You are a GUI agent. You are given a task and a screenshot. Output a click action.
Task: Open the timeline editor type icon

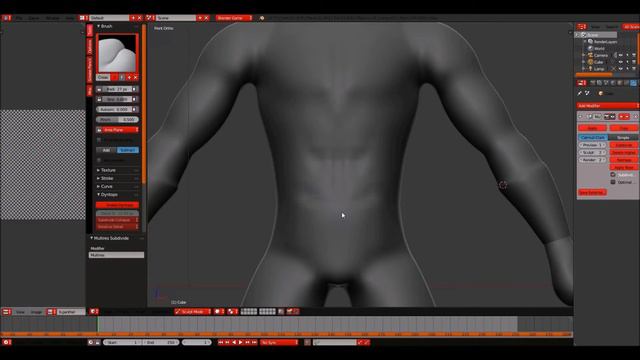[7, 342]
